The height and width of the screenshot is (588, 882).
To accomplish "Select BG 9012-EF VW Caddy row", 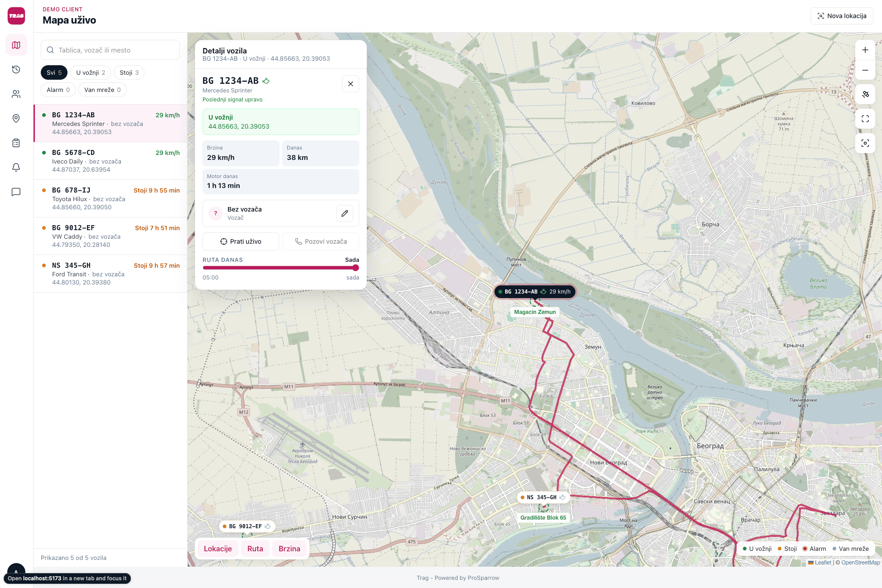I will coord(110,236).
